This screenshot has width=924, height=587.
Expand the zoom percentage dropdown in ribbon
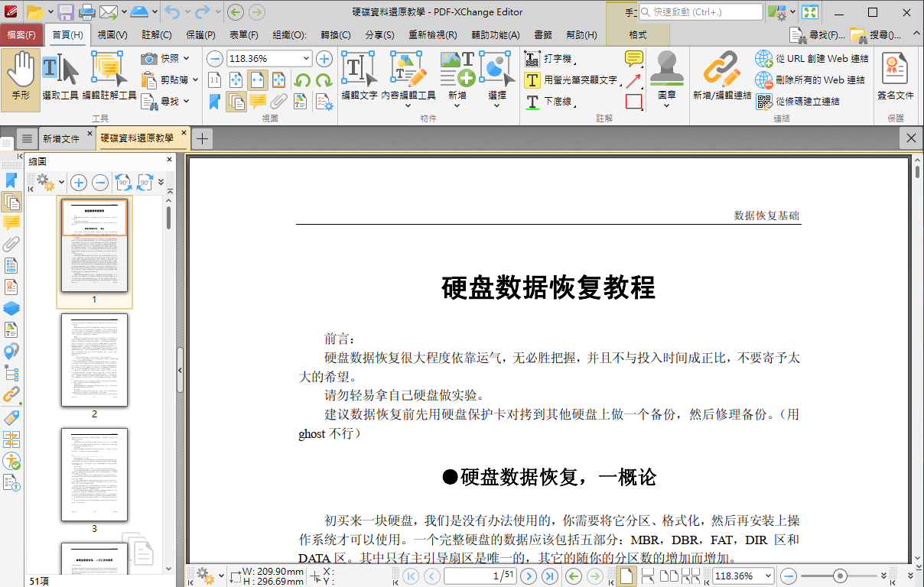click(307, 59)
